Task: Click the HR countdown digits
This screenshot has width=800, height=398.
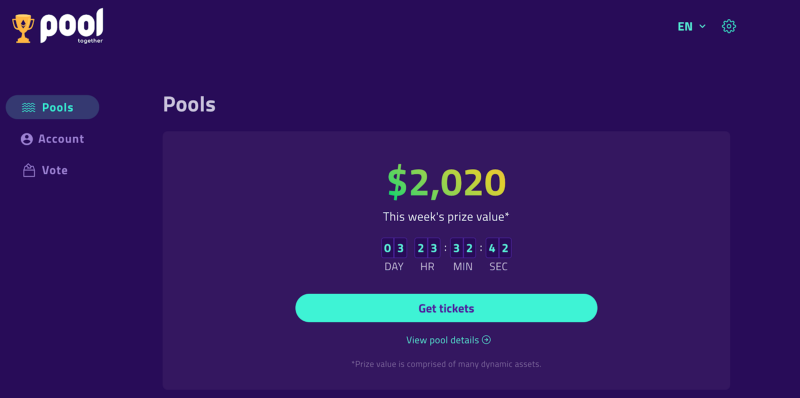Action: (x=427, y=248)
